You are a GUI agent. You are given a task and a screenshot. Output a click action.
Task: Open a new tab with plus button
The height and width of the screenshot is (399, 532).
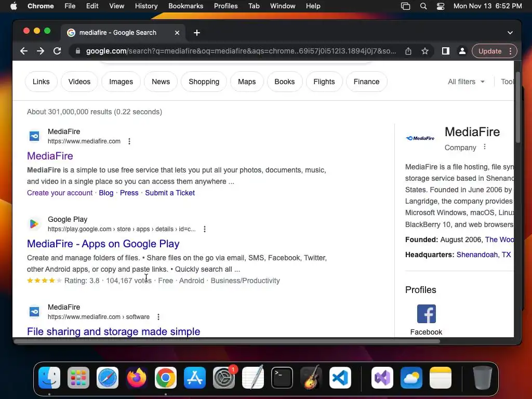pyautogui.click(x=197, y=33)
